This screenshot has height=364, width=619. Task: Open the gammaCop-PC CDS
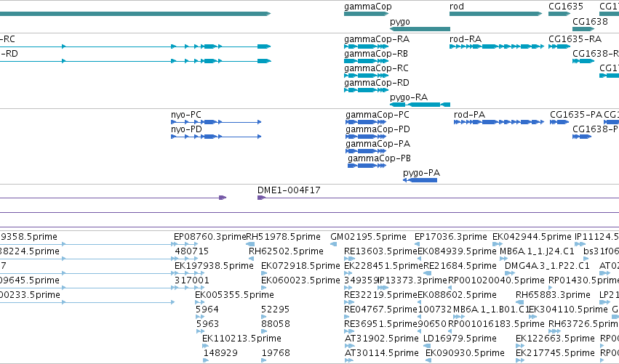(366, 122)
